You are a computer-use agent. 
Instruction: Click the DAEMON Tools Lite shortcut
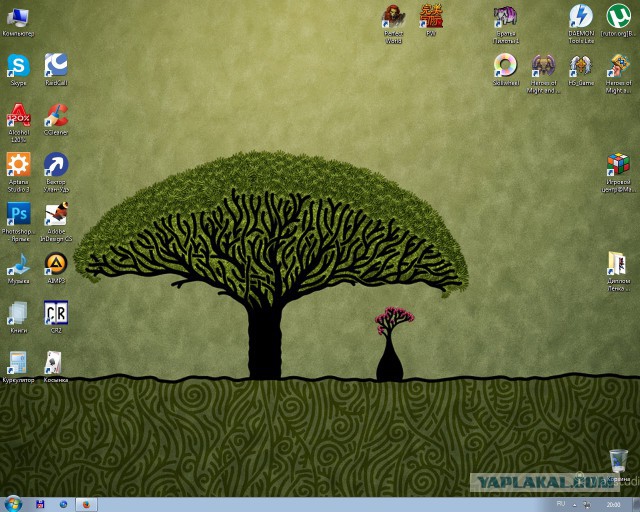coord(581,24)
